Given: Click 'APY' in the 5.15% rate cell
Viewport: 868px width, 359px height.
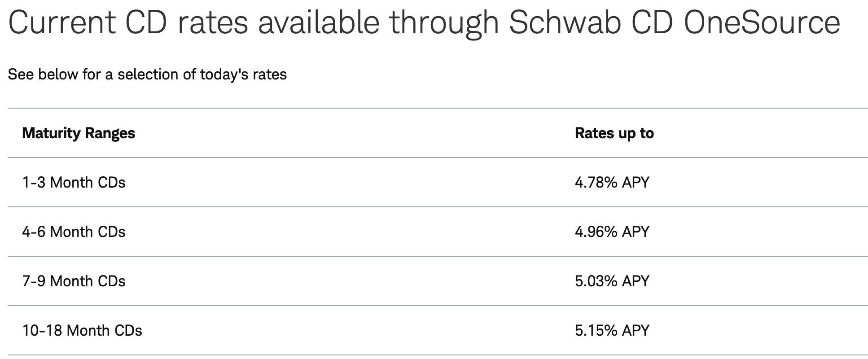Looking at the screenshot, I should click(636, 331).
